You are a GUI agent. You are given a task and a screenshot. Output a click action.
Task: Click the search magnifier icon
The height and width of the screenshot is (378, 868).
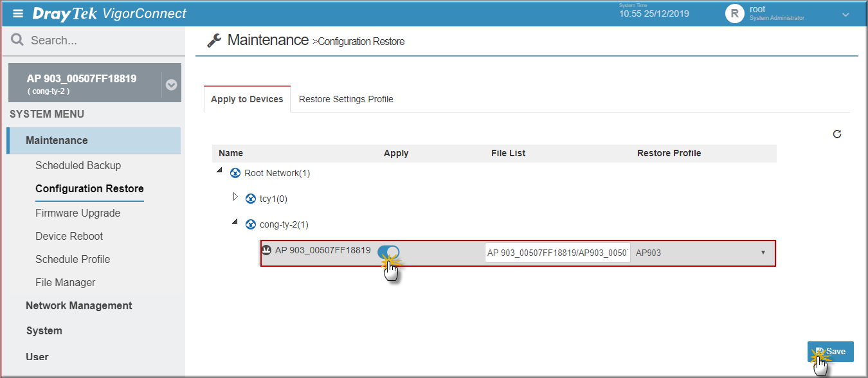tap(17, 40)
